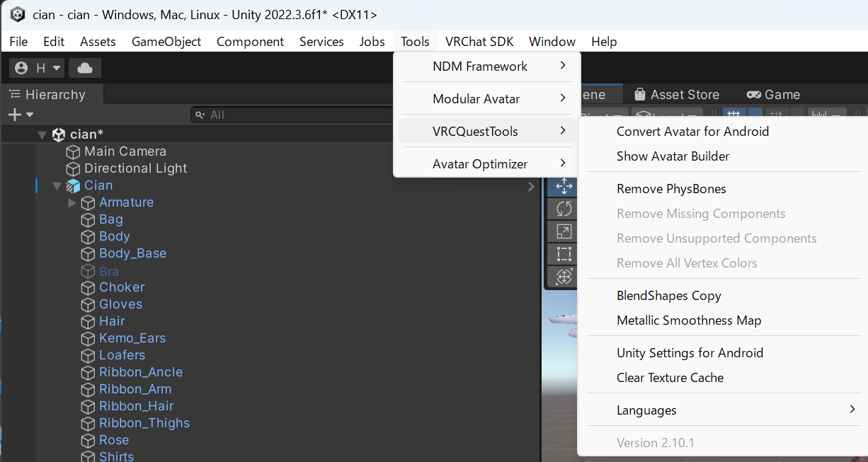Select the Rect tool
Viewport: 868px width, 462px height.
coord(561,254)
